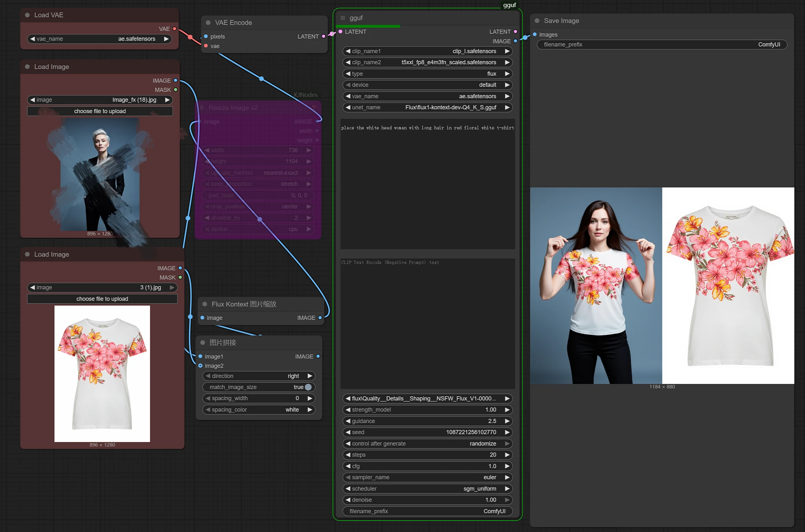Screen dimensions: 805x532
Task: Click the gguf node grip icon
Action: coord(343,18)
